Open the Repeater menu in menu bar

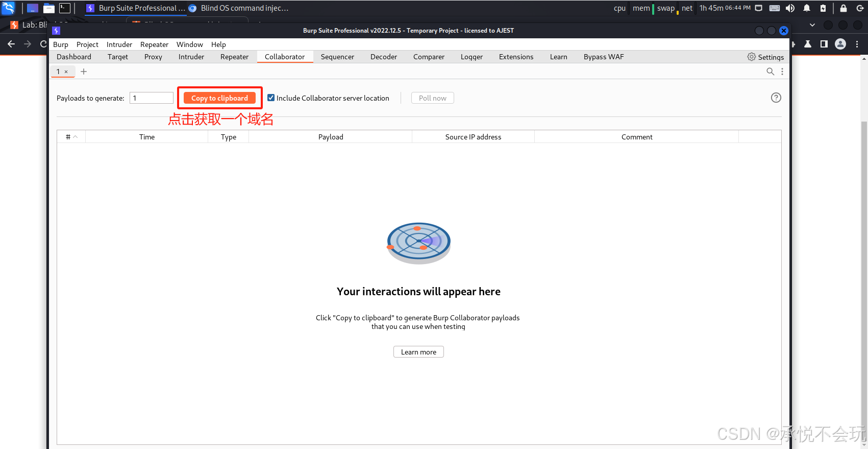pos(154,44)
